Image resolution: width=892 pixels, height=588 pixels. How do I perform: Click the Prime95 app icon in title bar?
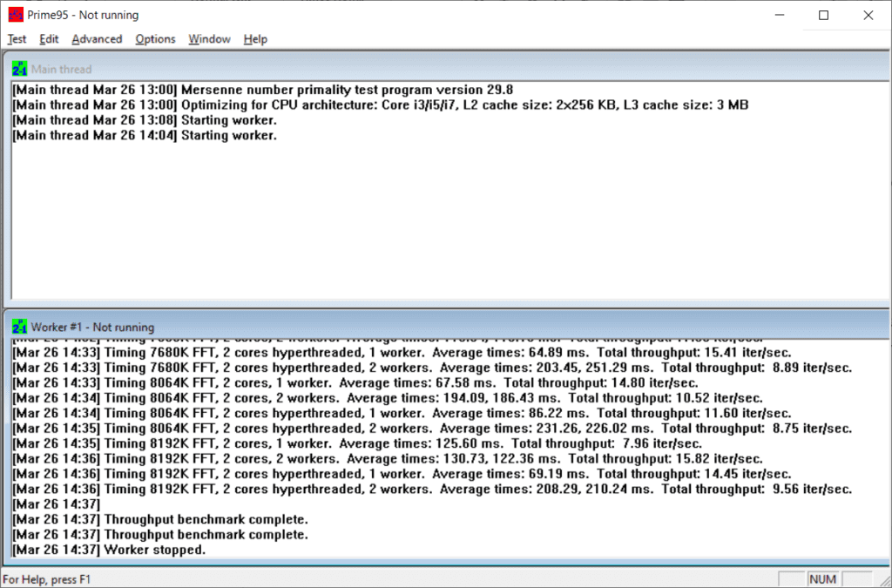(x=16, y=15)
